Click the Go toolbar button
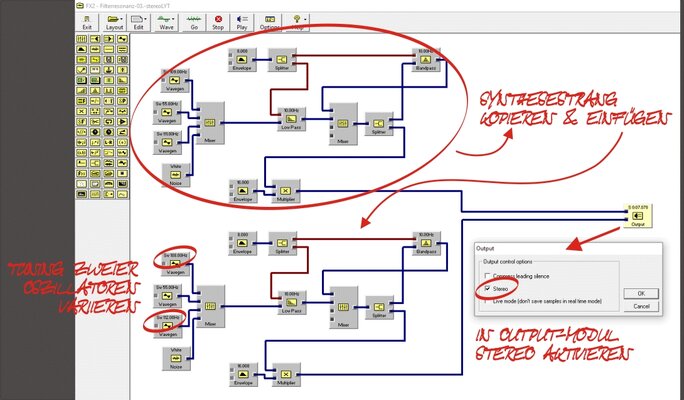 (194, 23)
